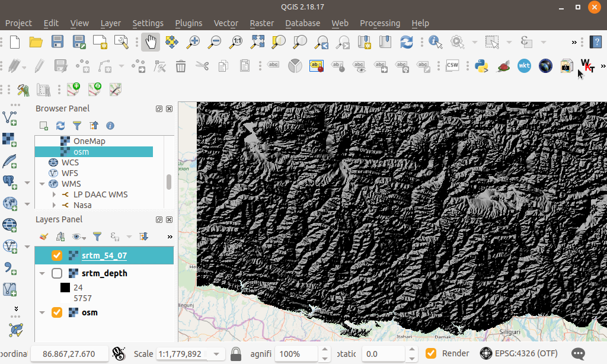This screenshot has height=364, width=607.
Task: Create a new project with the blank page icon
Action: [15, 42]
